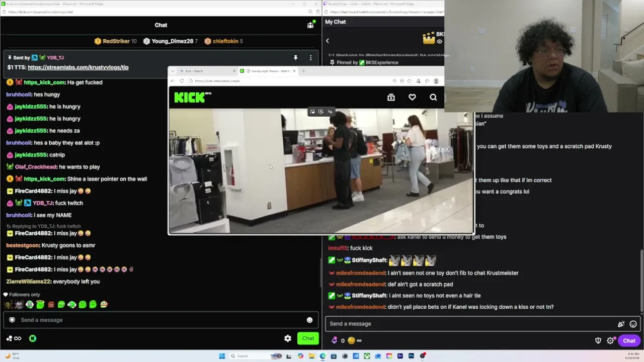Click the Twitch moderator shield icon
The height and width of the screenshot is (362, 644).
point(598,341)
